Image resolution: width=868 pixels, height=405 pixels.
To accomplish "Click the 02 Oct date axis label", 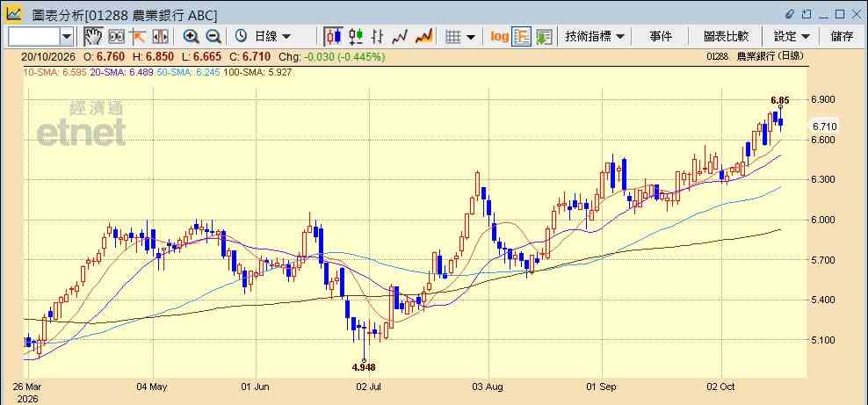I will point(721,387).
